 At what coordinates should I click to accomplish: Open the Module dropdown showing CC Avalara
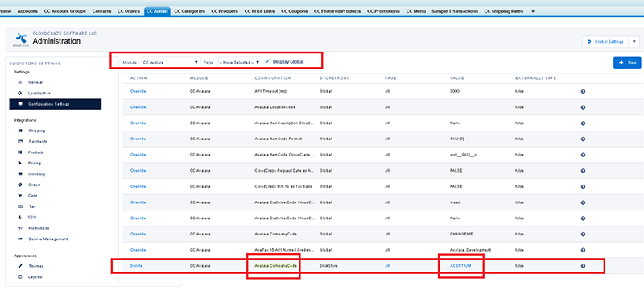pyautogui.click(x=171, y=62)
